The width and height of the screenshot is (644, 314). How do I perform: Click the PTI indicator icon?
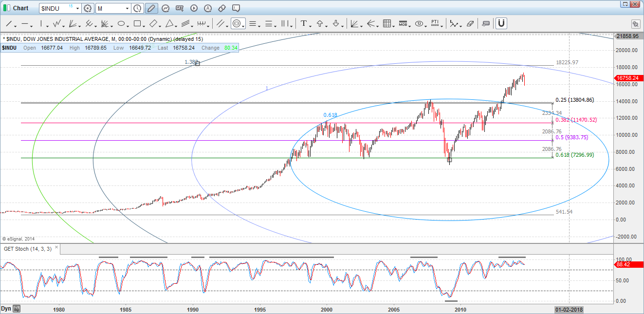[x=436, y=23]
